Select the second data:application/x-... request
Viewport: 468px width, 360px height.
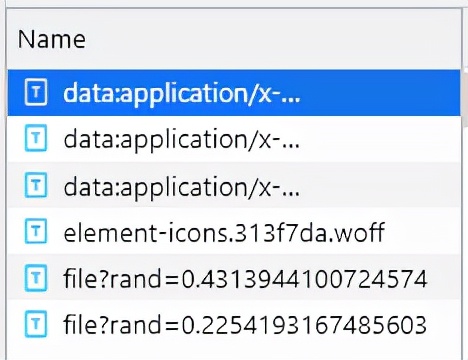click(x=234, y=139)
